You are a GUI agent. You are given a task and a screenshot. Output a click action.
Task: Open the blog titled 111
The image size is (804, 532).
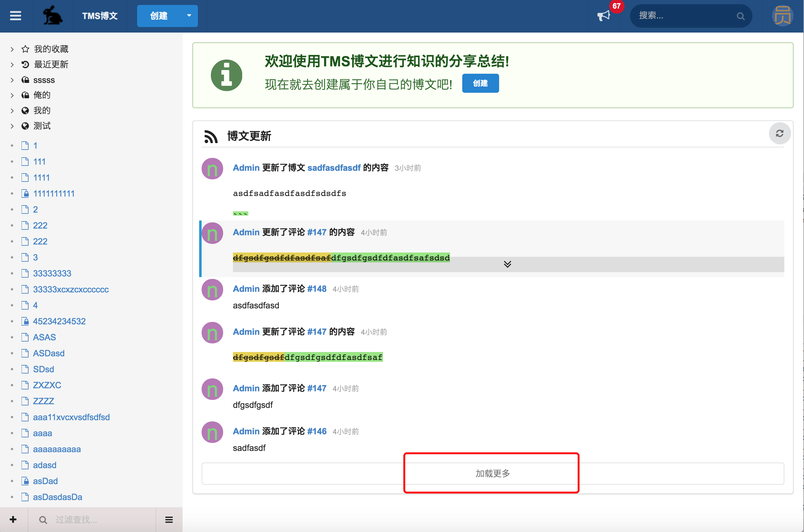(39, 162)
